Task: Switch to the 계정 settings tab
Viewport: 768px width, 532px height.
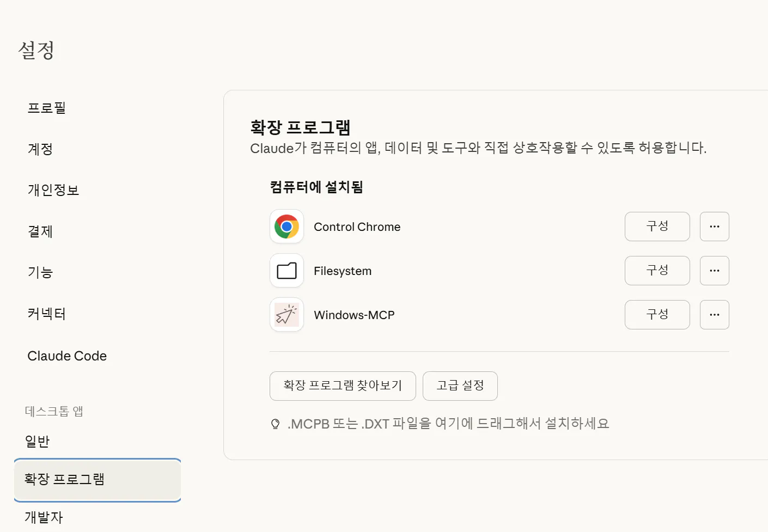Action: pos(40,149)
